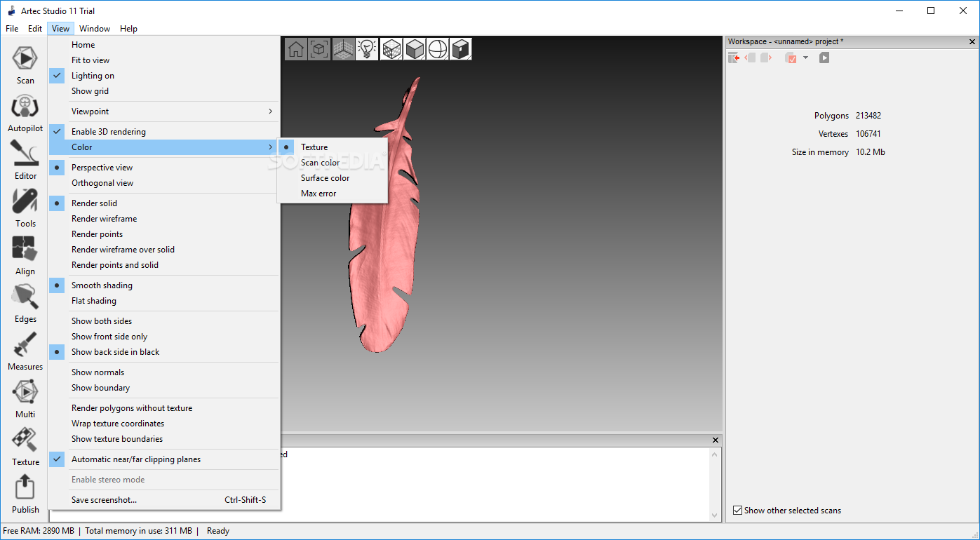Click the Artec Studio title bar app icon
This screenshot has height=540, width=980.
point(11,11)
